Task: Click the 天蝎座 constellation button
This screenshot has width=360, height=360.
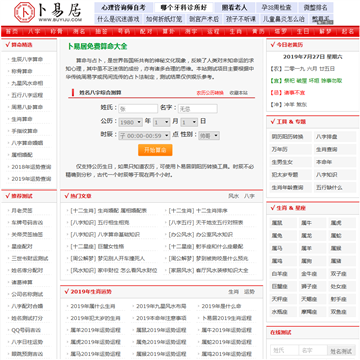Action: tap(313, 299)
